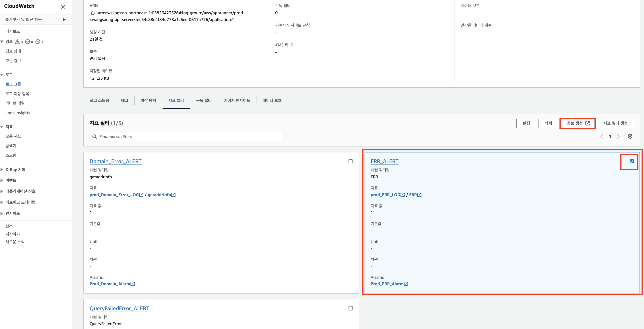Switch to the 로그 스트림 tab
Screen dimensions: 644x329
click(99, 100)
